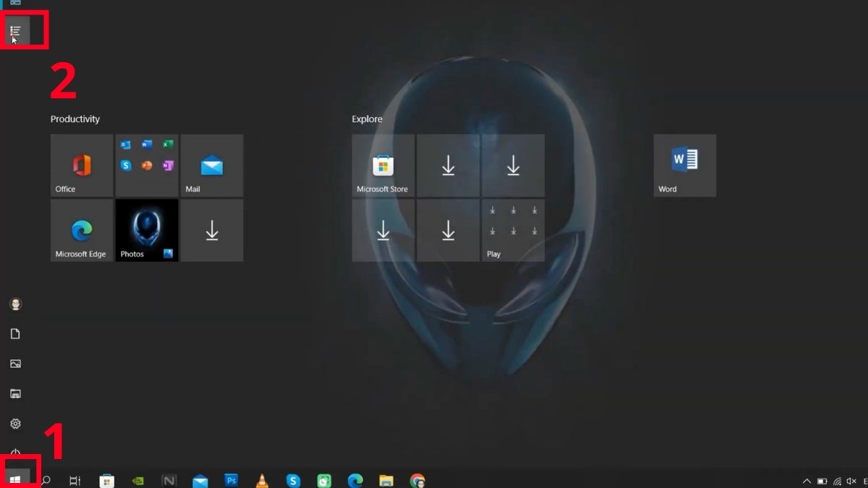The width and height of the screenshot is (868, 488).
Task: Launch the Microsoft Edge tile
Action: coord(82,231)
